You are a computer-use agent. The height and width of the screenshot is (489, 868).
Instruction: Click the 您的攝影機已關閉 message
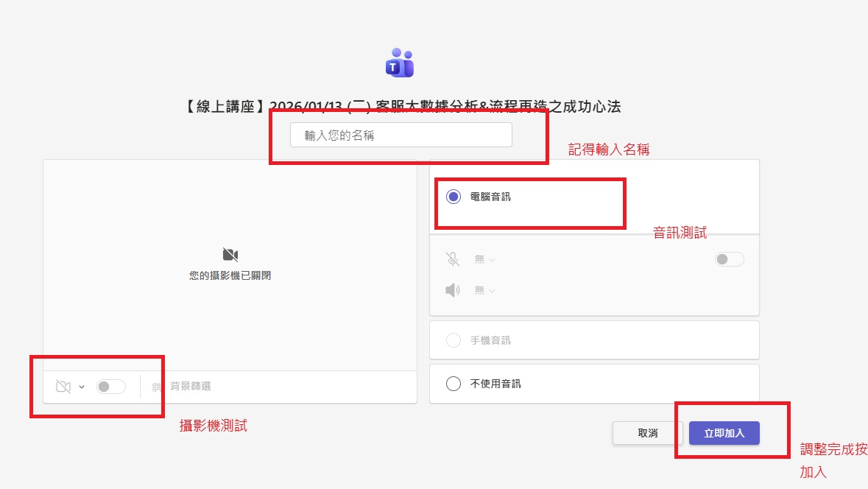pos(230,276)
